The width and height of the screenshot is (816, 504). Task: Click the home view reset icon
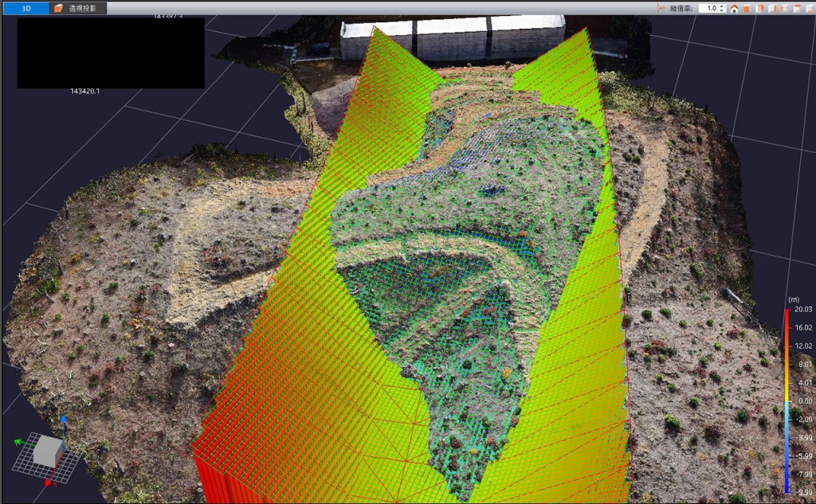tap(734, 9)
